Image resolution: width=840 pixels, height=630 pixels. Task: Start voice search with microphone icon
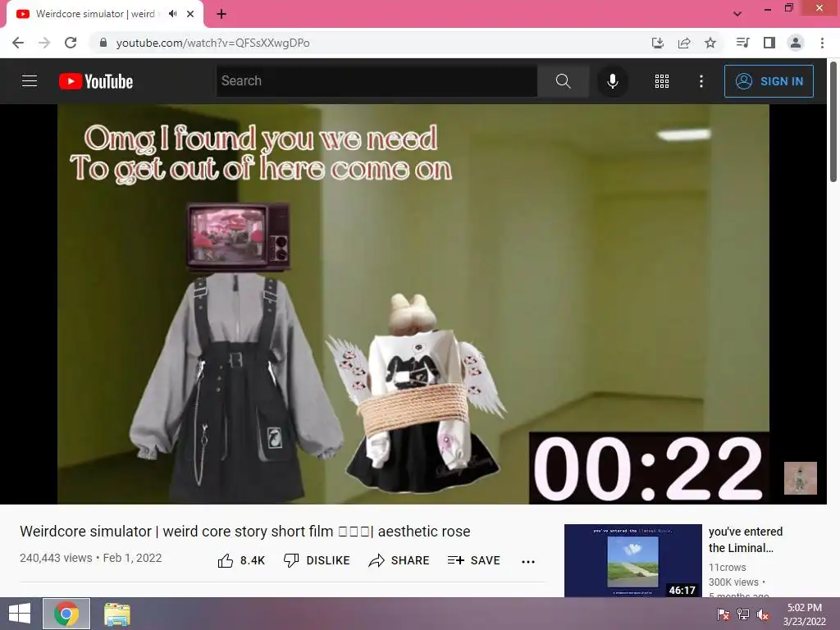tap(612, 81)
